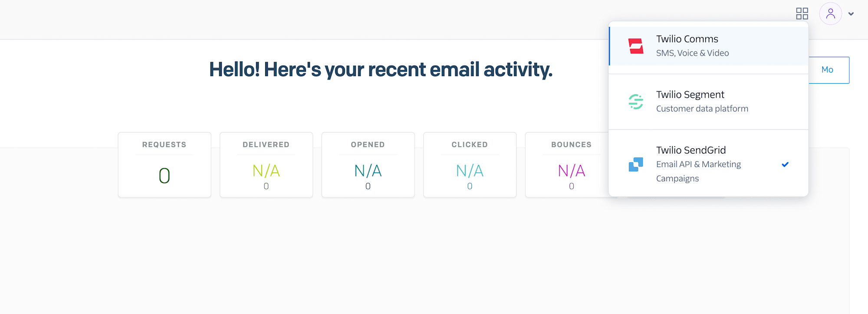Open the Delivered stat card
Screen dimensions: 868x314
click(x=266, y=165)
